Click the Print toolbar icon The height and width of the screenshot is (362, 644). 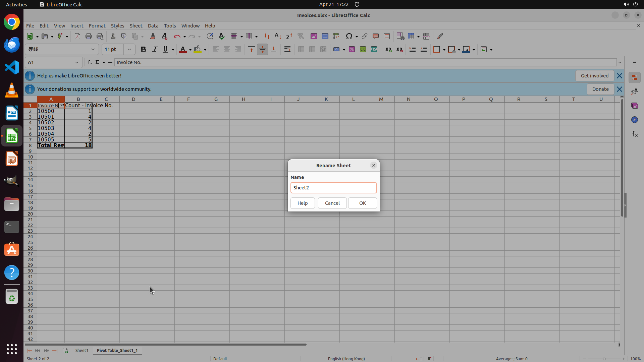pyautogui.click(x=89, y=36)
